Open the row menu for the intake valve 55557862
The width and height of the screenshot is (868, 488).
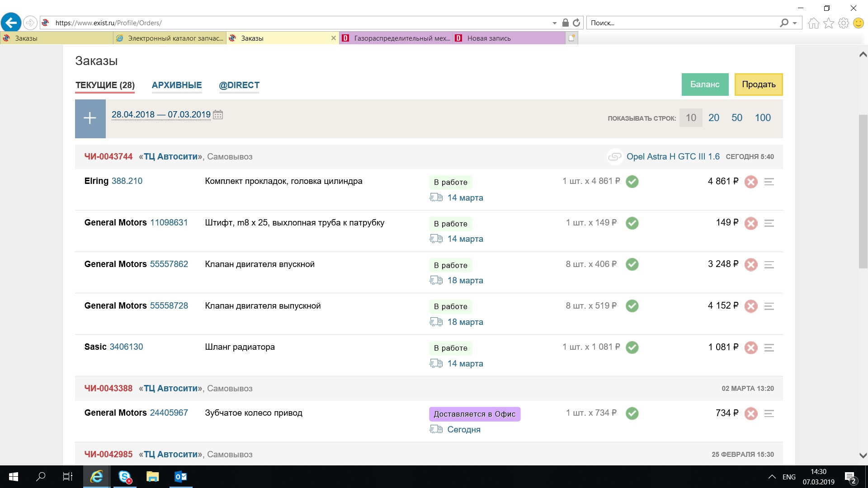point(769,265)
